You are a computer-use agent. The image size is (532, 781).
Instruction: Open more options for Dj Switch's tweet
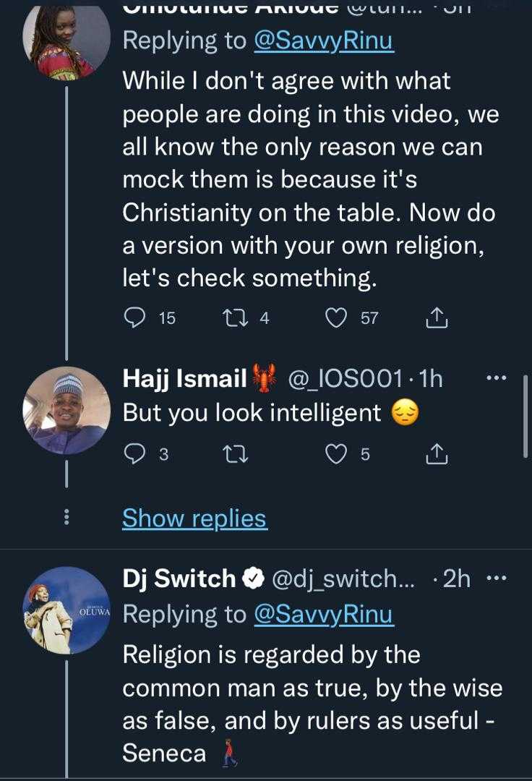point(495,579)
